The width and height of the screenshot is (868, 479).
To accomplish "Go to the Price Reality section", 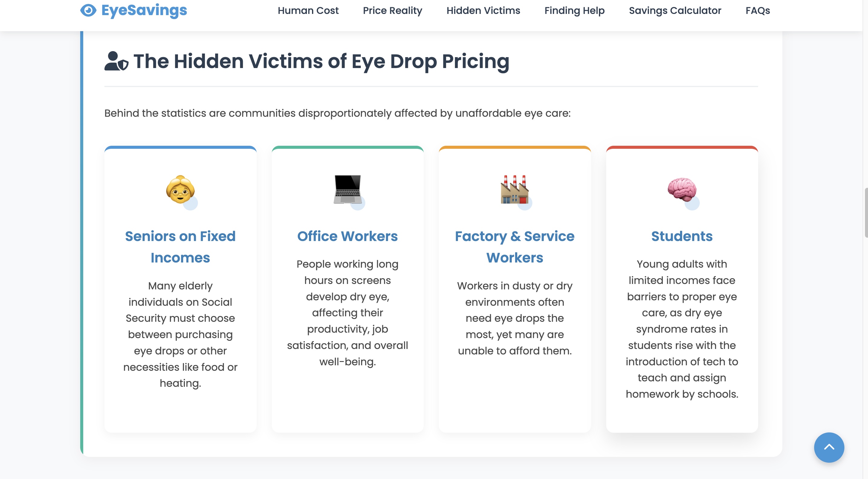I will coord(392,11).
